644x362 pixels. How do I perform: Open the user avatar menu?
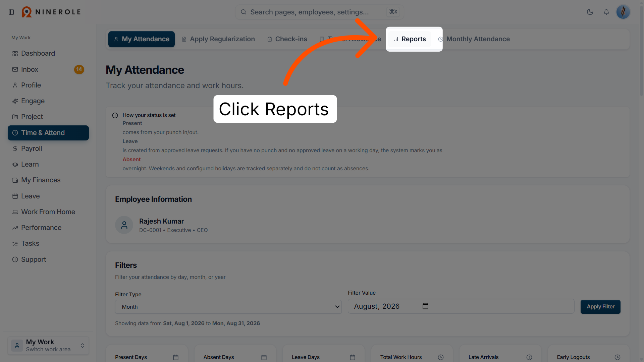tap(623, 12)
